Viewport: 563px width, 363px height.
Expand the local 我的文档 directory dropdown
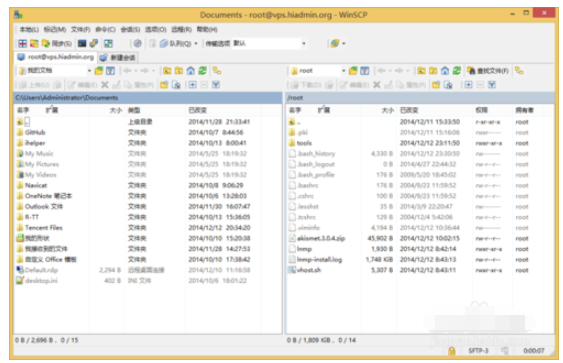coord(89,71)
